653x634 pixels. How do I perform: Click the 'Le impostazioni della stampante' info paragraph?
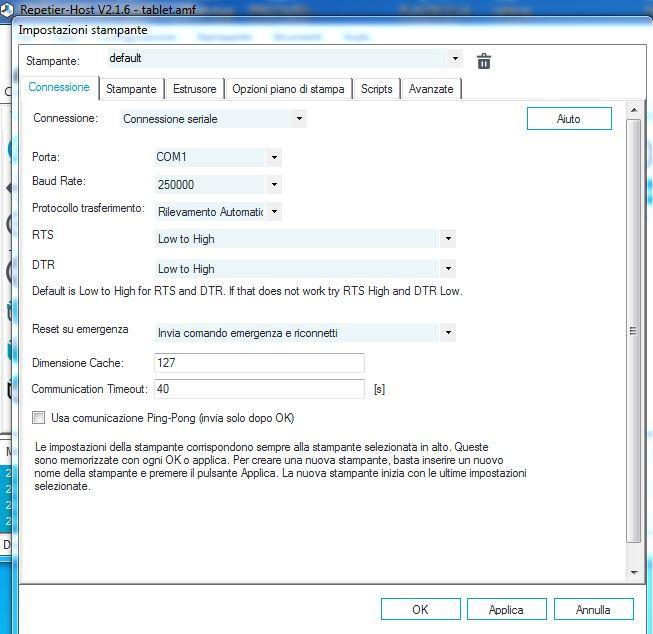(280, 466)
